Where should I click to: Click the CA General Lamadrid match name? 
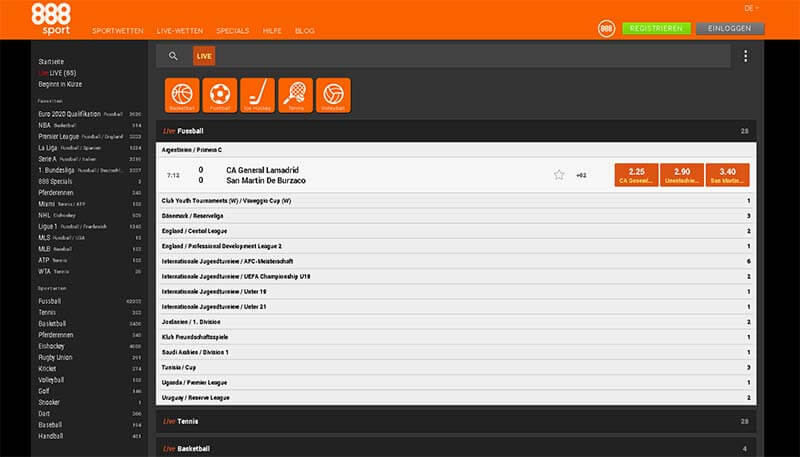click(263, 170)
